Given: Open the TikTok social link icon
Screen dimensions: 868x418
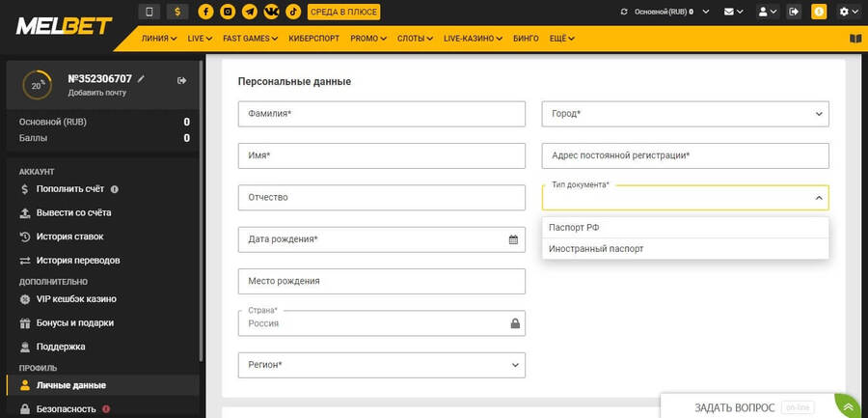Looking at the screenshot, I should (293, 12).
